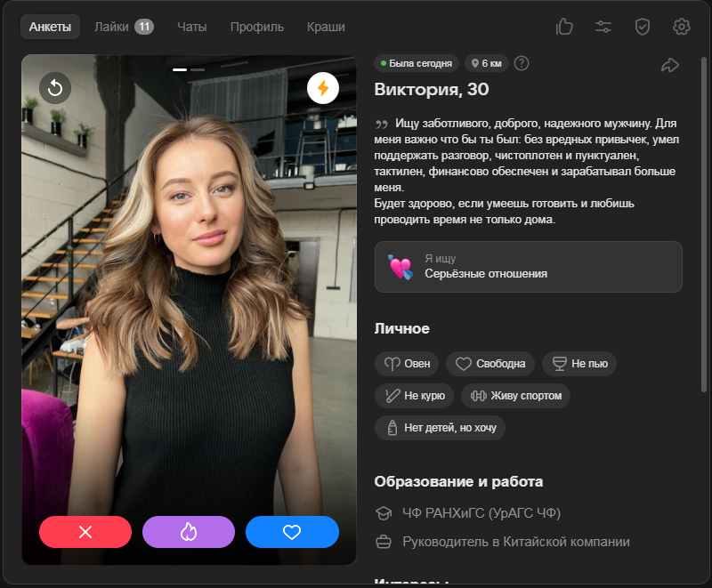The image size is (712, 588).
Task: Click the Была сегодня status badge
Action: (417, 63)
